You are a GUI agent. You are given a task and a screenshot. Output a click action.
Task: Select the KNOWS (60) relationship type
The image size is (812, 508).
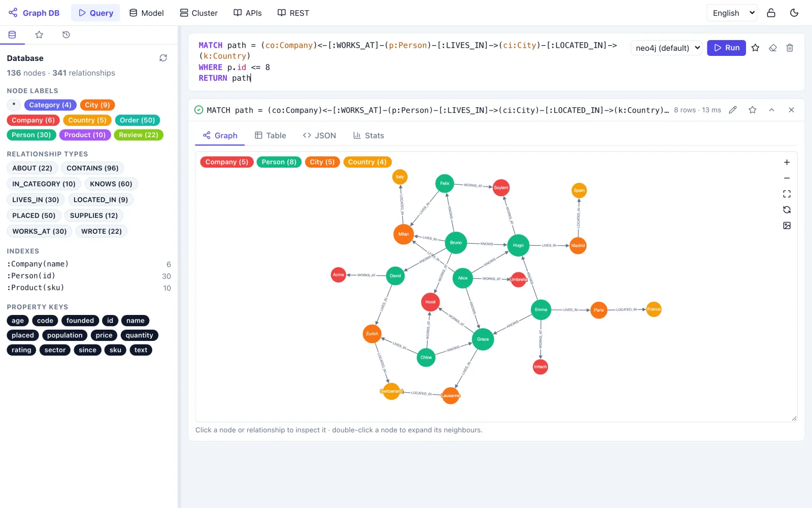pyautogui.click(x=111, y=184)
